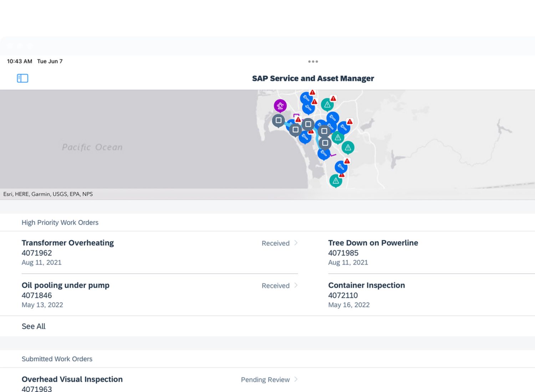This screenshot has width=535, height=392.
Task: Select the topmost blue wrench pin
Action: coord(306,98)
